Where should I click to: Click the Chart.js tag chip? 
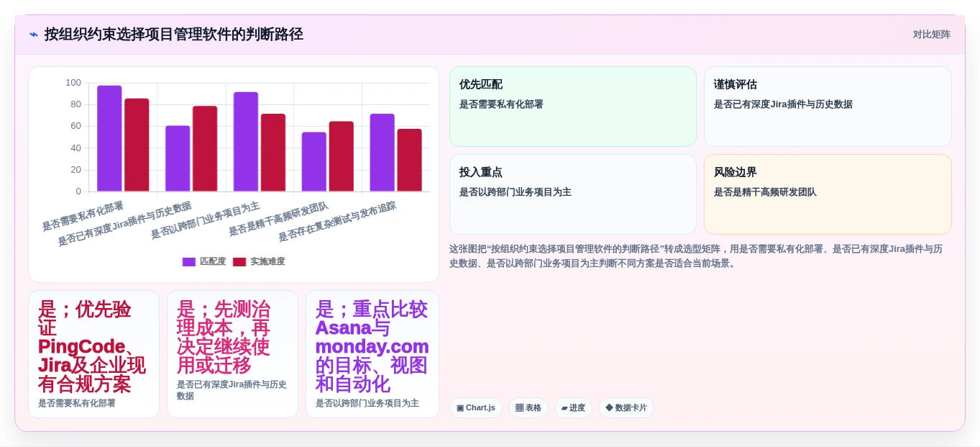476,408
